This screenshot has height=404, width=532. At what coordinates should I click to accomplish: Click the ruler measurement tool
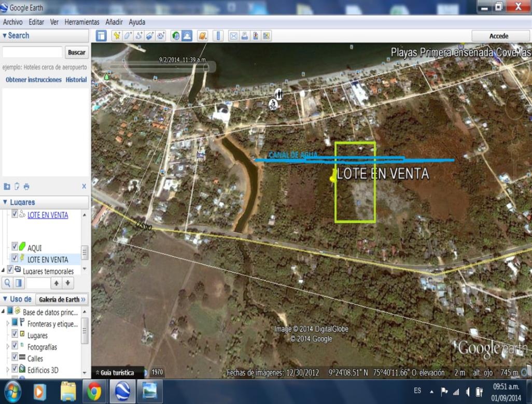(x=218, y=36)
